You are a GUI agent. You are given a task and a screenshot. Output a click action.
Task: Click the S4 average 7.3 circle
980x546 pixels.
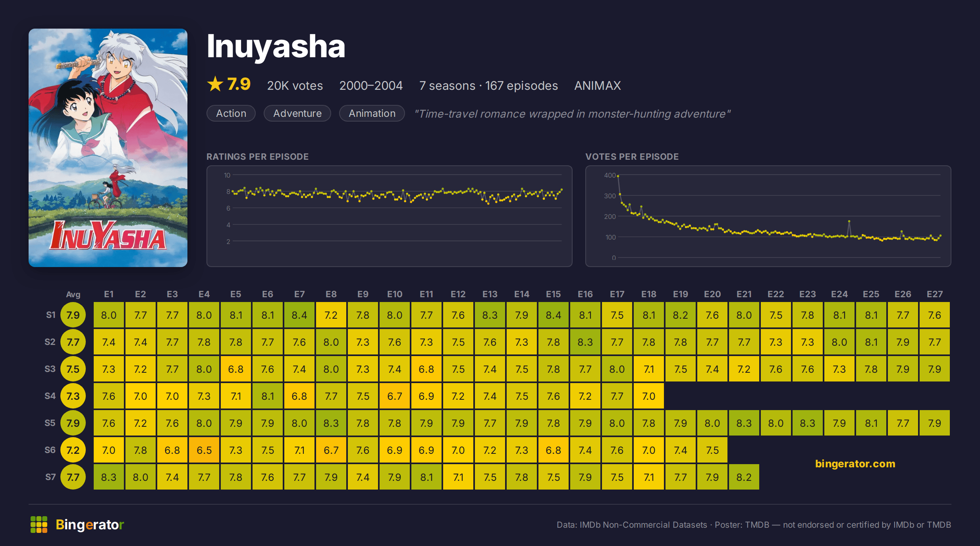[x=73, y=396]
